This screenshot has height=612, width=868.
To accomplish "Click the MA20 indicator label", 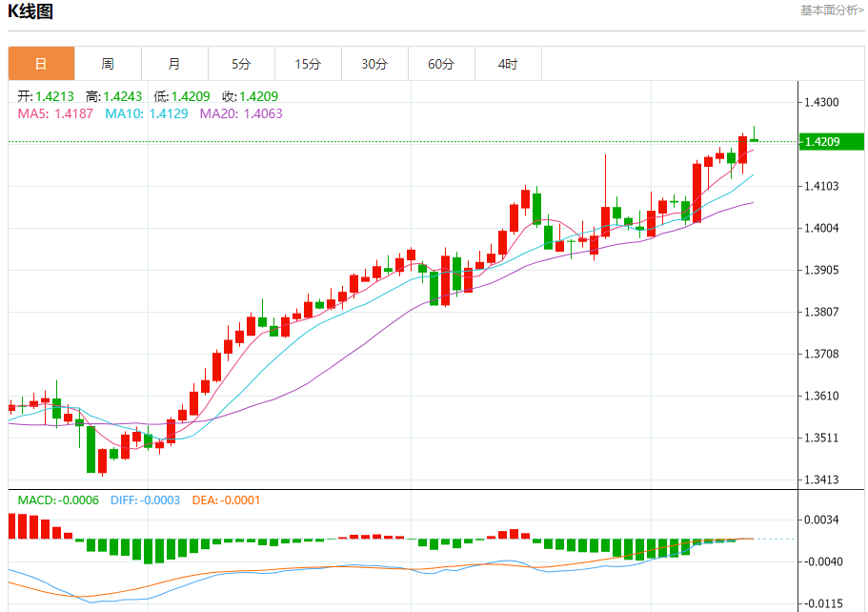I will pos(241,113).
